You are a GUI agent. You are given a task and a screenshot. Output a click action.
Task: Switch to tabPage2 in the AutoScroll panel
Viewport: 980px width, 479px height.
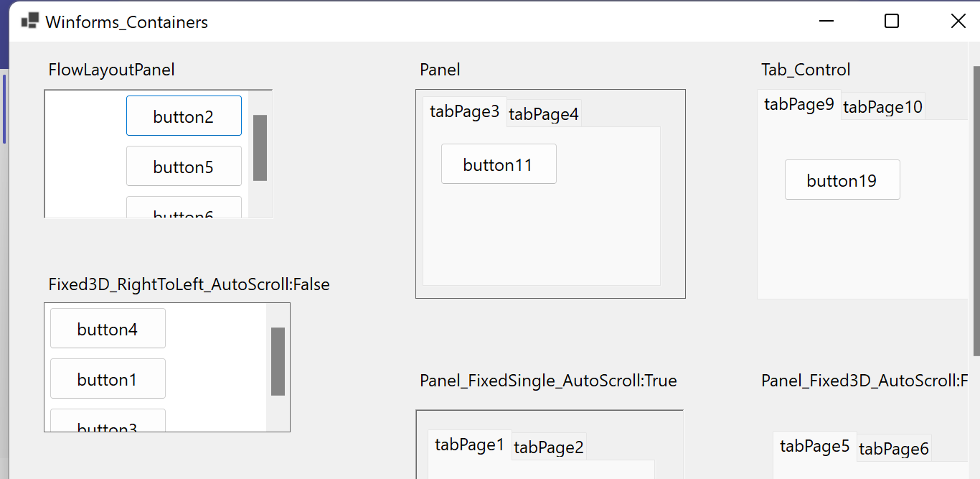549,447
